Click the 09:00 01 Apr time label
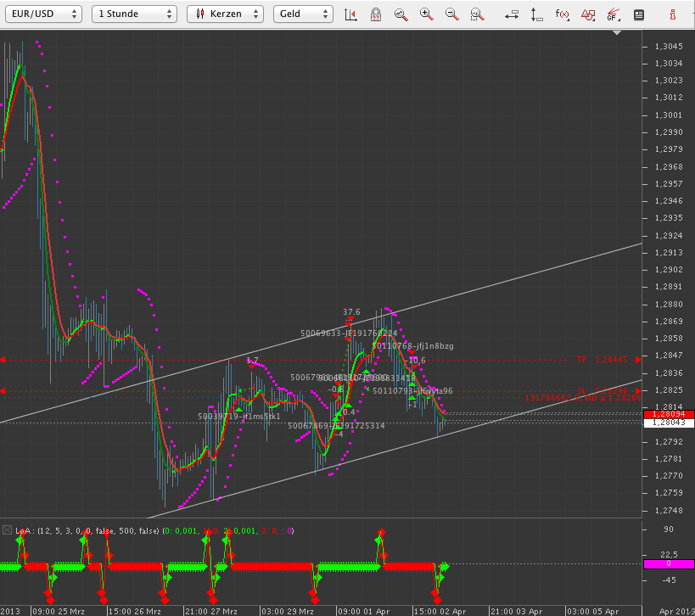 pos(364,611)
